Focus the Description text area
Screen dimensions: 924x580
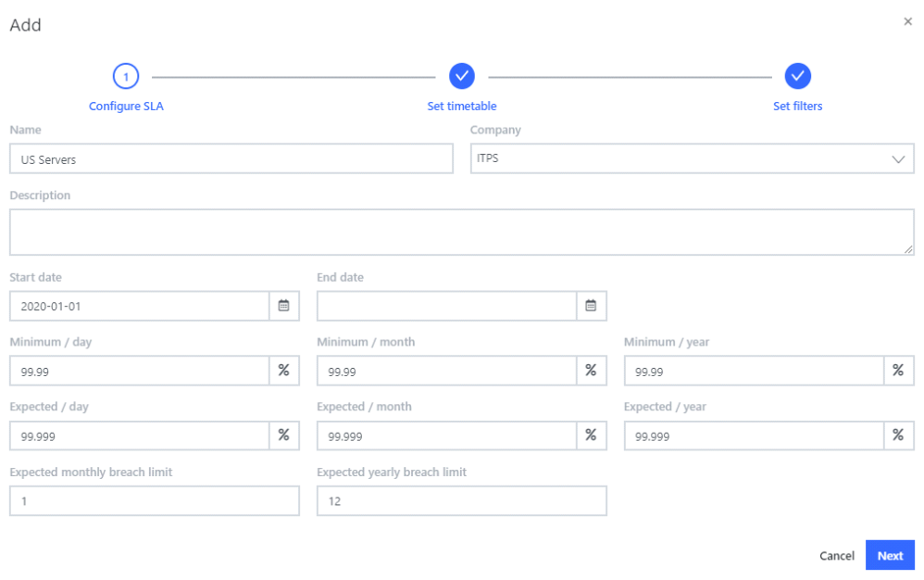[x=461, y=232]
